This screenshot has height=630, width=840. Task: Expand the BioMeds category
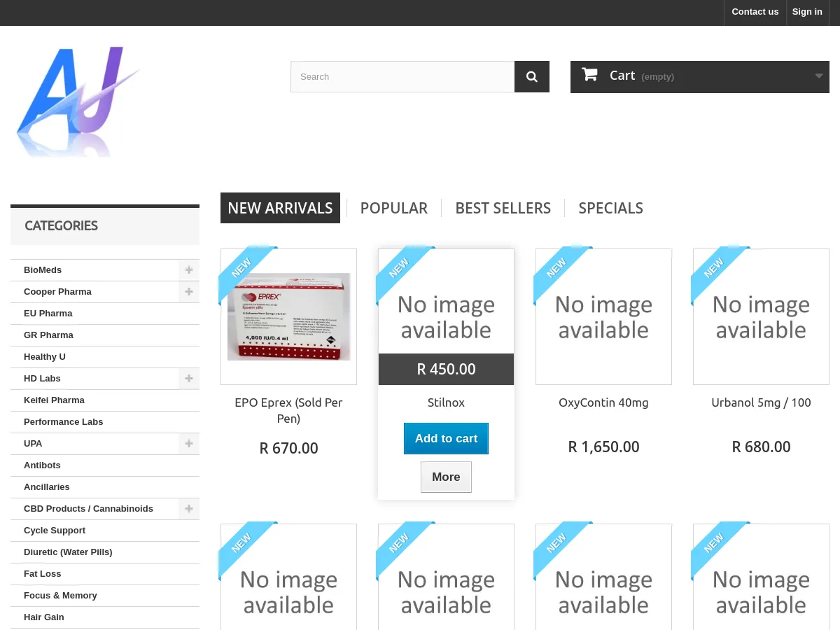coord(188,270)
